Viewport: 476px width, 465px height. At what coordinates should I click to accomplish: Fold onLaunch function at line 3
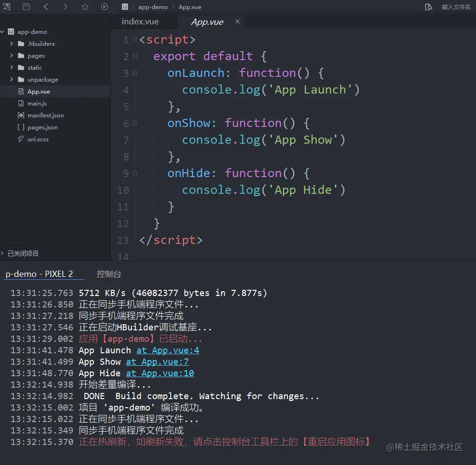tap(135, 73)
